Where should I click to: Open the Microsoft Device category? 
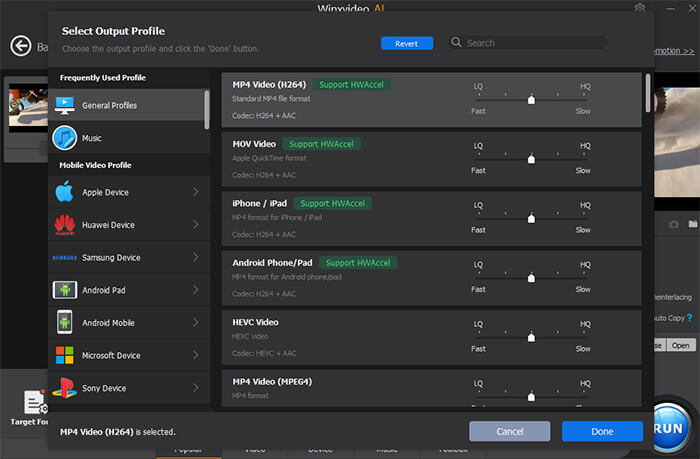pos(129,355)
